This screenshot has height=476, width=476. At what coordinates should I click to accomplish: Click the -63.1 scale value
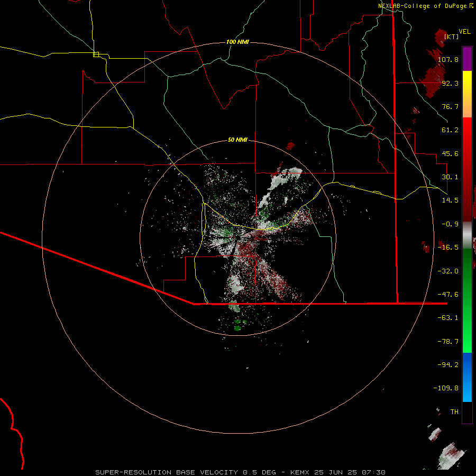pyautogui.click(x=448, y=318)
